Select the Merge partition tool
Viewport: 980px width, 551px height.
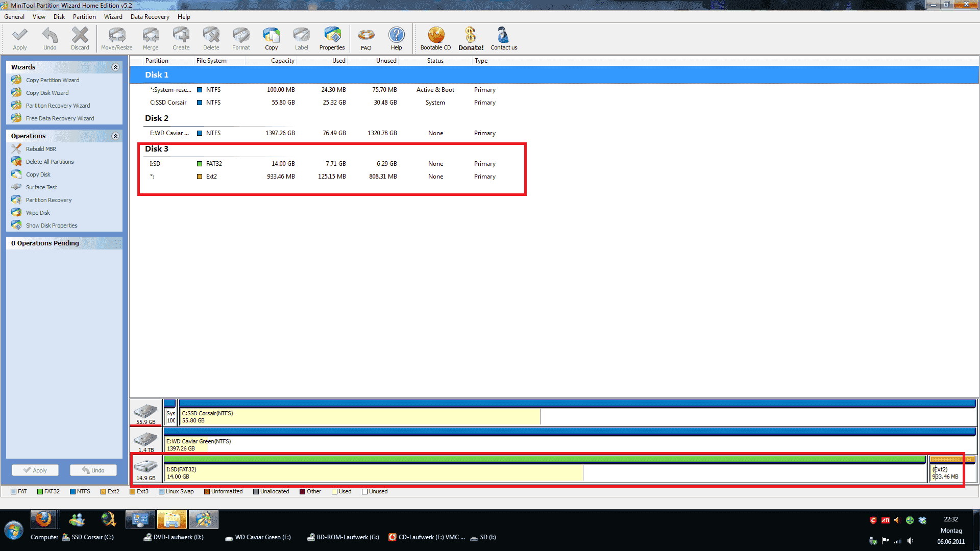(151, 39)
